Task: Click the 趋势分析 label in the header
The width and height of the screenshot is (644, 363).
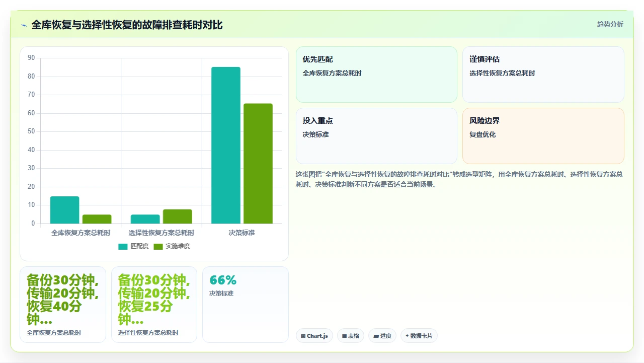Action: coord(610,24)
